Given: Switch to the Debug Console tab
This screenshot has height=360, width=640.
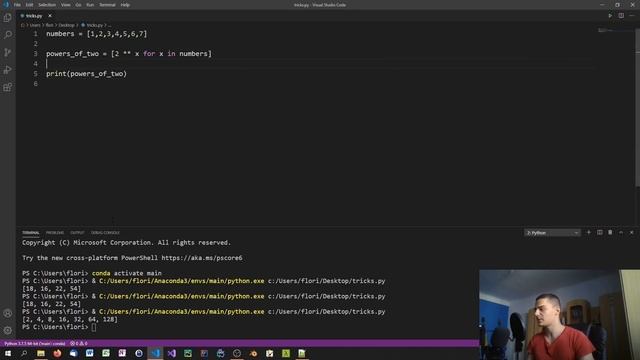Looking at the screenshot, I should click(x=105, y=233).
